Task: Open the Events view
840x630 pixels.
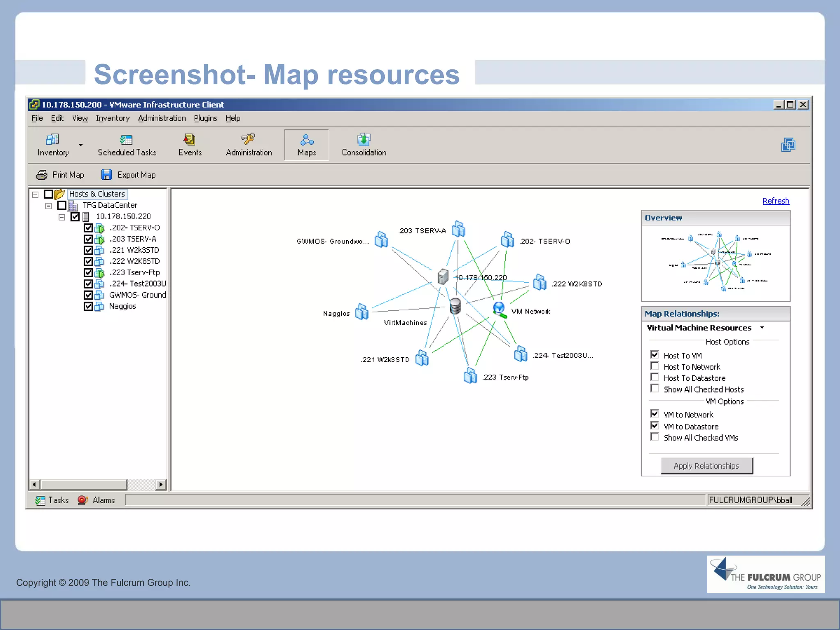Action: tap(190, 145)
